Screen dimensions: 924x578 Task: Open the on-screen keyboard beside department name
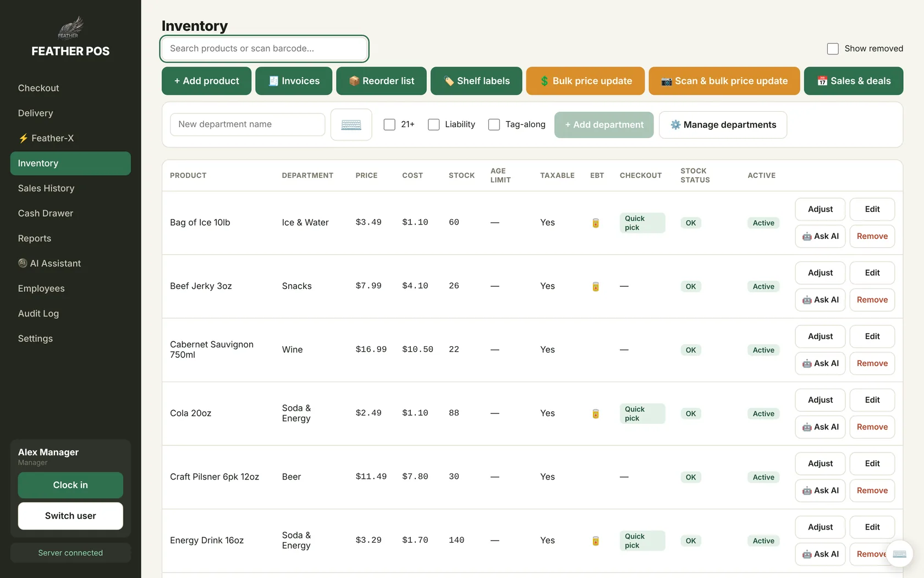tap(351, 124)
